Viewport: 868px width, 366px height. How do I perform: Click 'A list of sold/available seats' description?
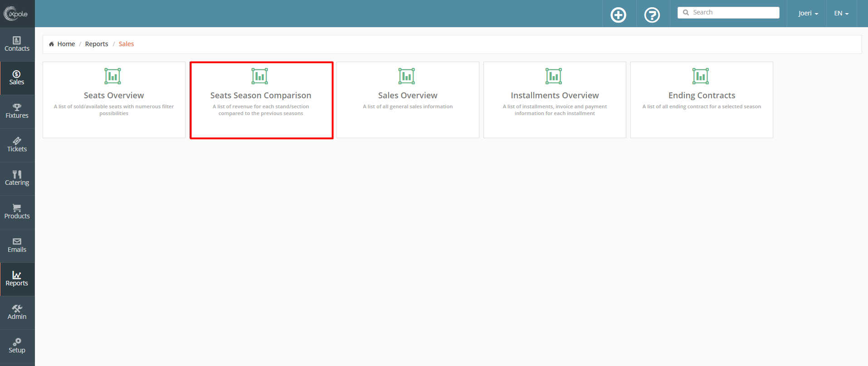click(x=114, y=110)
